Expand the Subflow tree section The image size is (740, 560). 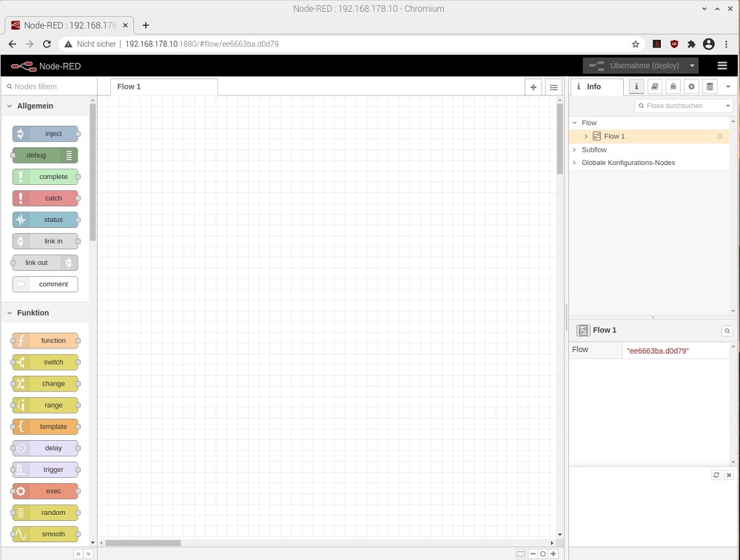pos(574,149)
